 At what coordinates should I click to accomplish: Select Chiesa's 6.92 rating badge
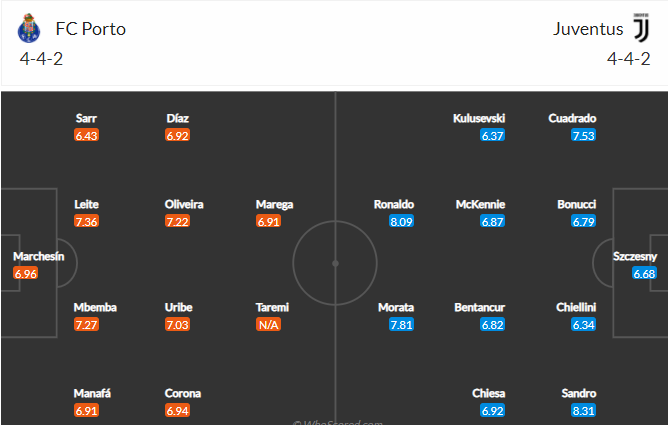(492, 411)
